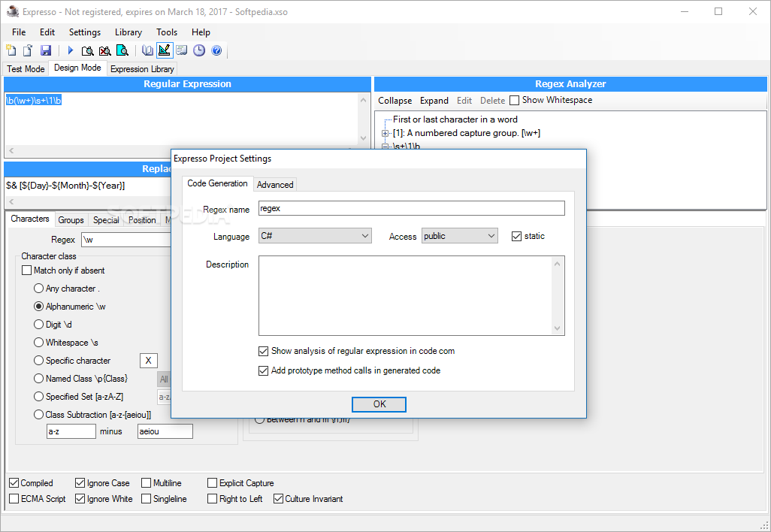Click the red X exclude match icon
771x532 pixels.
click(x=104, y=50)
